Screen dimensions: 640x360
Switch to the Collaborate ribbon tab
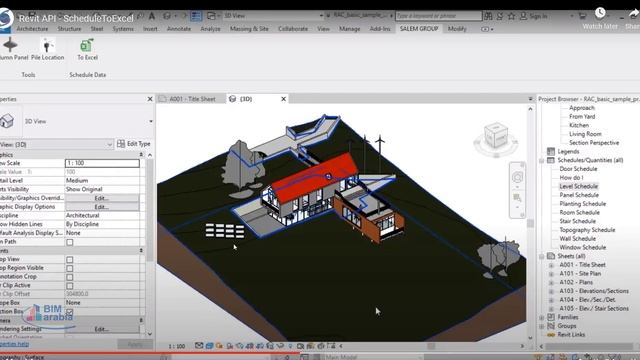pyautogui.click(x=293, y=29)
